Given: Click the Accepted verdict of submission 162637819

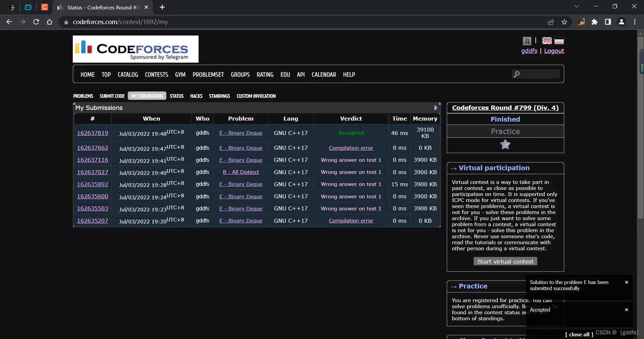Looking at the screenshot, I should tap(351, 133).
